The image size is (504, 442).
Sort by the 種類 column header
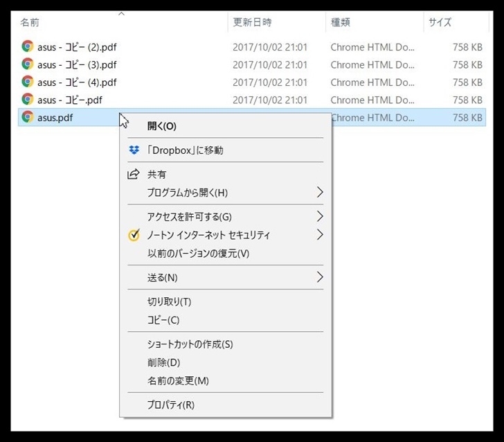[341, 22]
